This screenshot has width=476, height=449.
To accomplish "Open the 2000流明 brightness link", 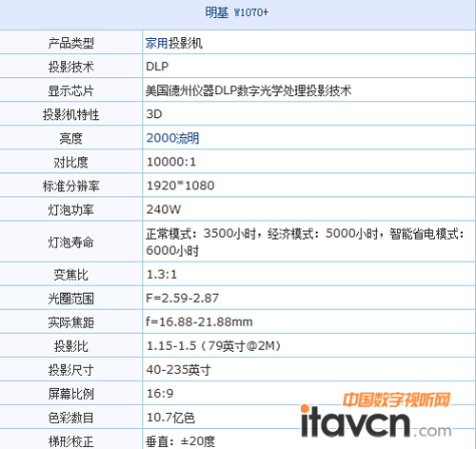I will 172,138.
